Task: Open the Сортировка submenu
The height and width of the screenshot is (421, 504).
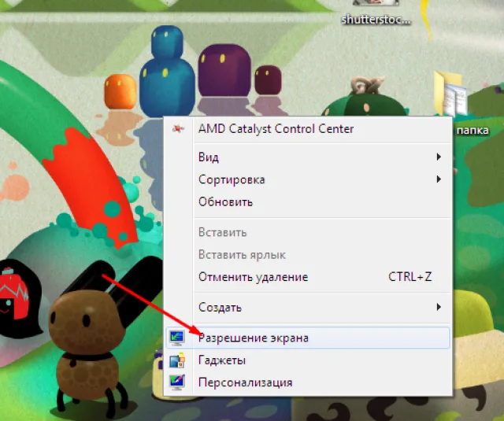Action: coord(308,179)
